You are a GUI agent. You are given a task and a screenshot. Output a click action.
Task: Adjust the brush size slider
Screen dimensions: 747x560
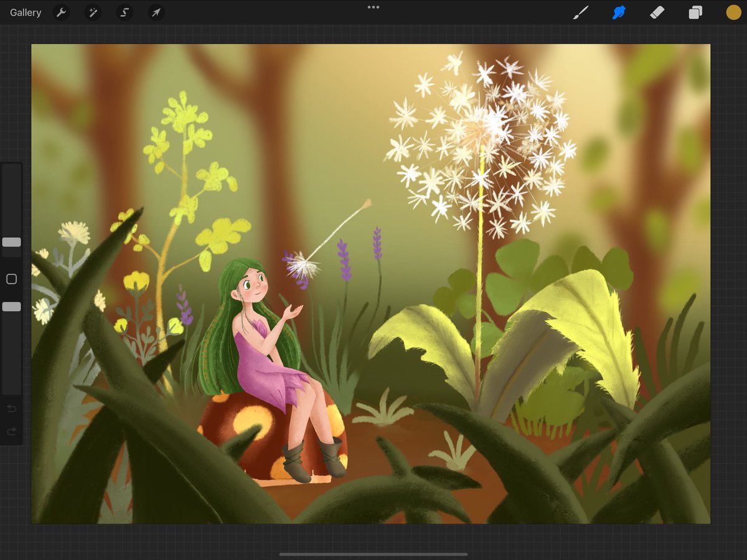pyautogui.click(x=11, y=243)
